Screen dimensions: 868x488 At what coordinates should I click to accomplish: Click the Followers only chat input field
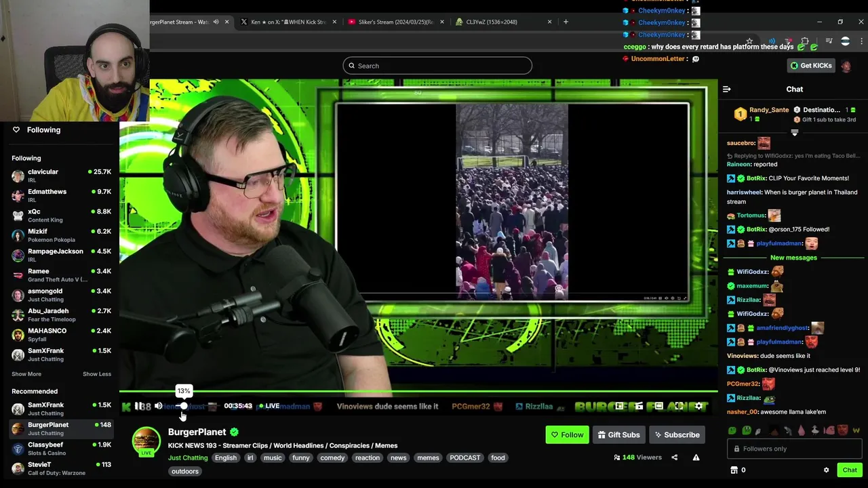coord(794,449)
